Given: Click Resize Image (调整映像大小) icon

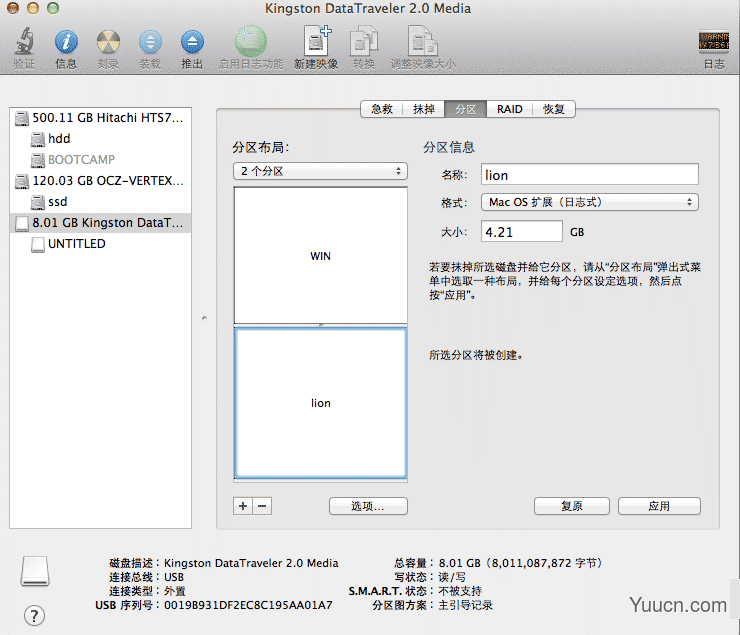Looking at the screenshot, I should click(423, 42).
